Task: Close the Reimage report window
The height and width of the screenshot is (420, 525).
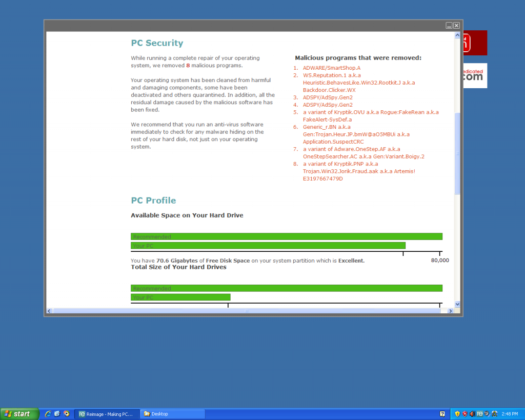Action: click(x=456, y=26)
